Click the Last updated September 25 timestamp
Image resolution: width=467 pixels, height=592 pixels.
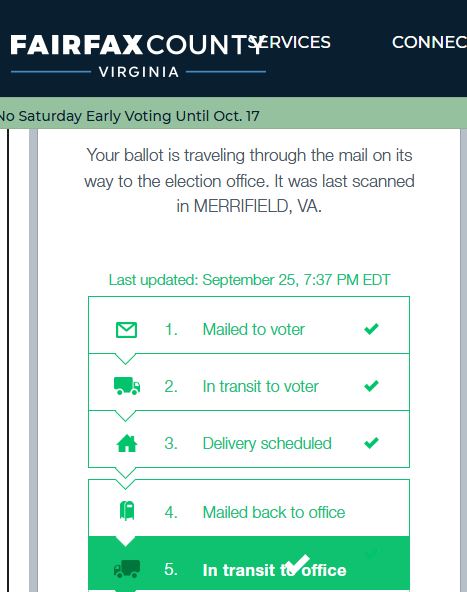pos(249,280)
